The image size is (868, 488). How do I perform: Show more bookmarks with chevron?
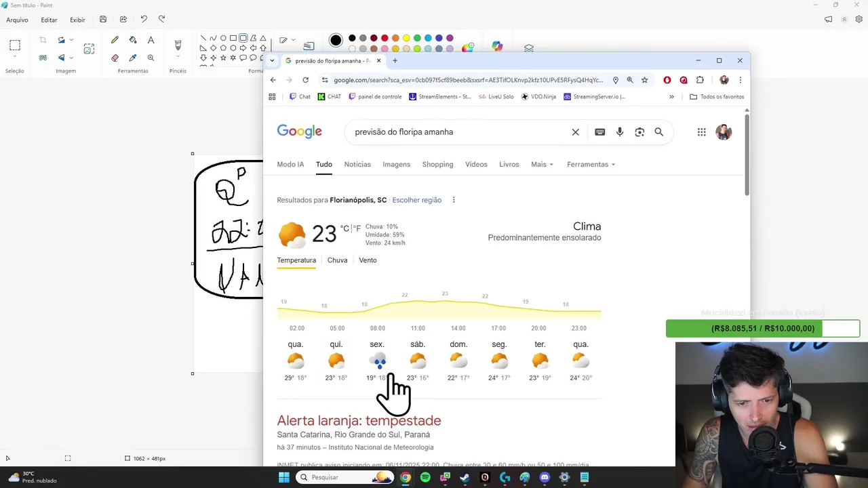pyautogui.click(x=671, y=97)
